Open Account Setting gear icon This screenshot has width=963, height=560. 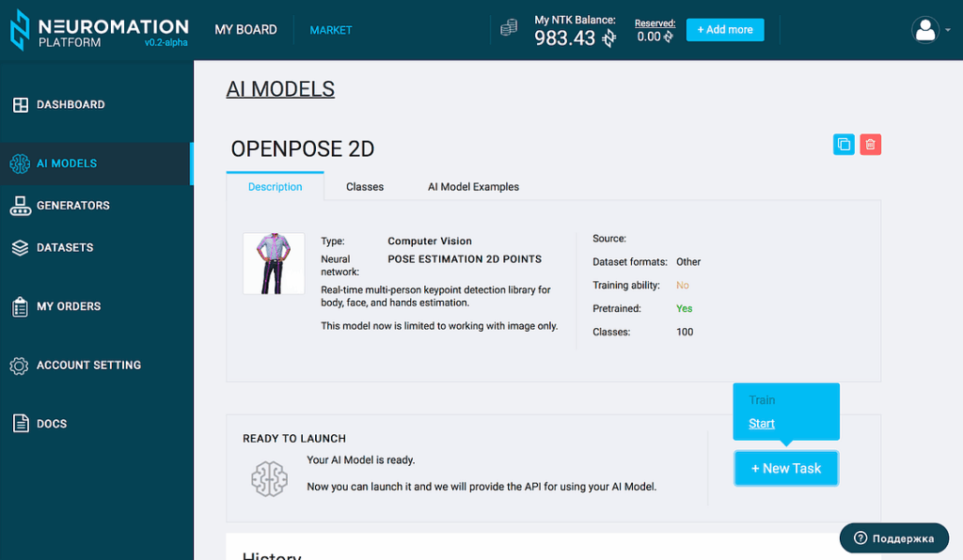20,366
